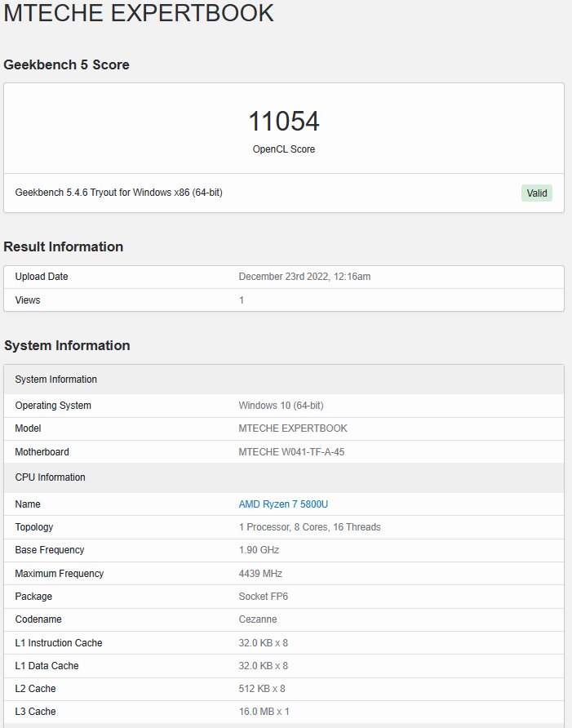Click the L3 Cache label

pos(35,712)
